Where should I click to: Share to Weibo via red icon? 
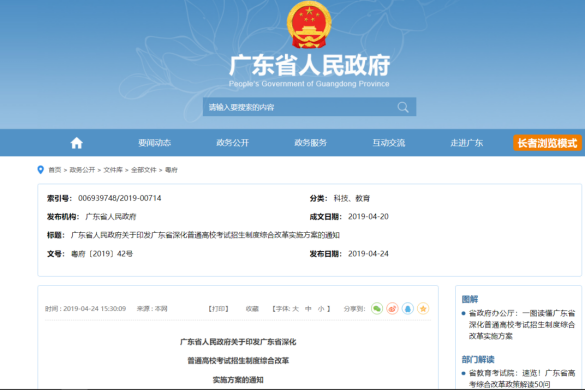pyautogui.click(x=392, y=309)
